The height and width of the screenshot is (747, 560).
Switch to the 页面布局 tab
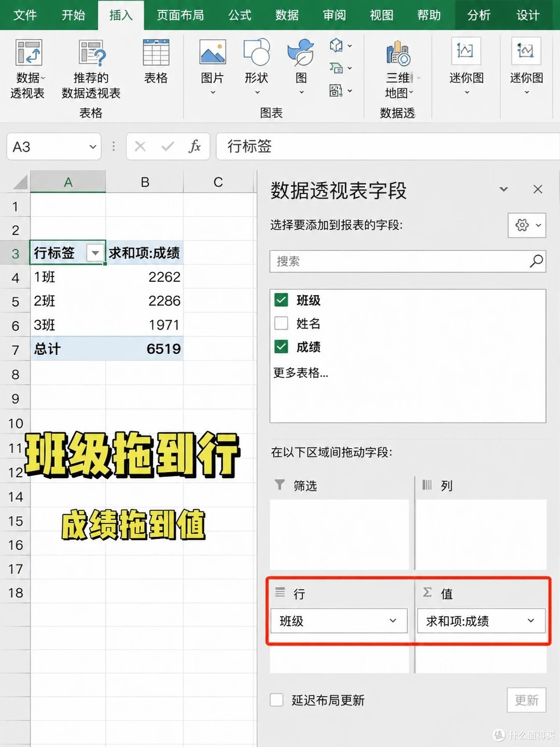click(x=180, y=15)
